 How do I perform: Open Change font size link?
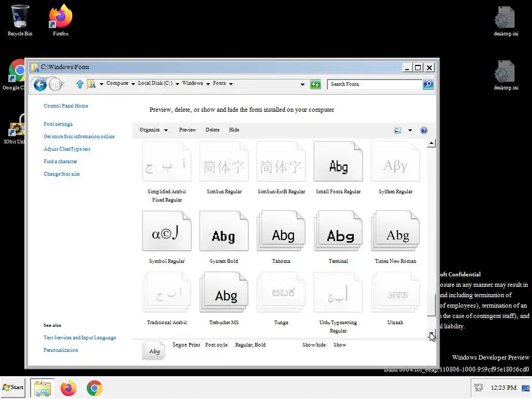coord(61,174)
